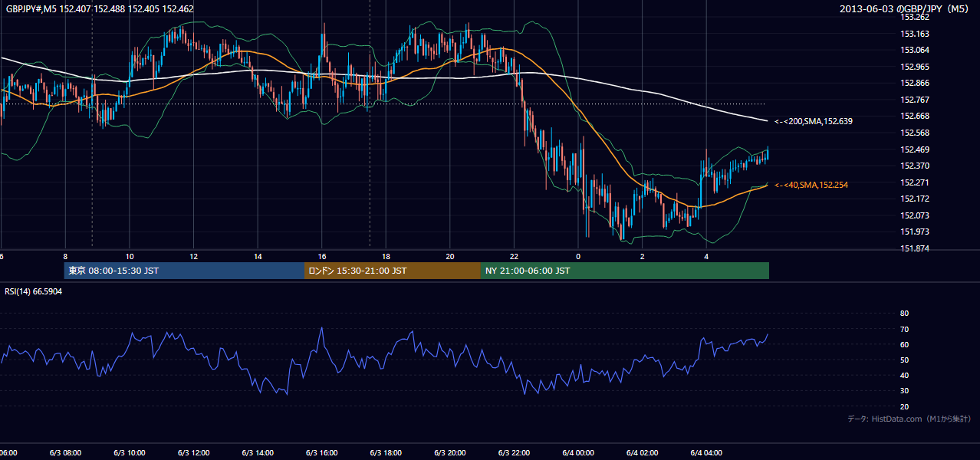Viewport: 980px width, 460px height.
Task: Select the NY 21:00-06:00 JST session bar
Action: (625, 271)
